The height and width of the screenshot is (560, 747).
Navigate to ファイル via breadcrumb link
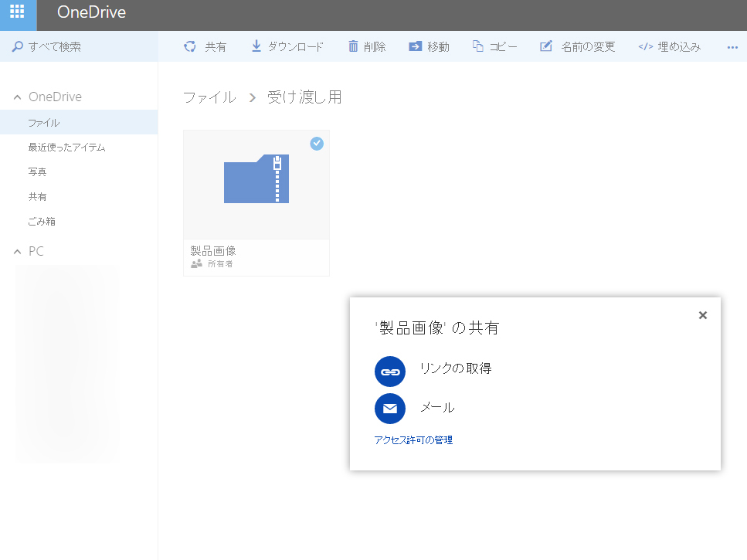click(x=209, y=97)
